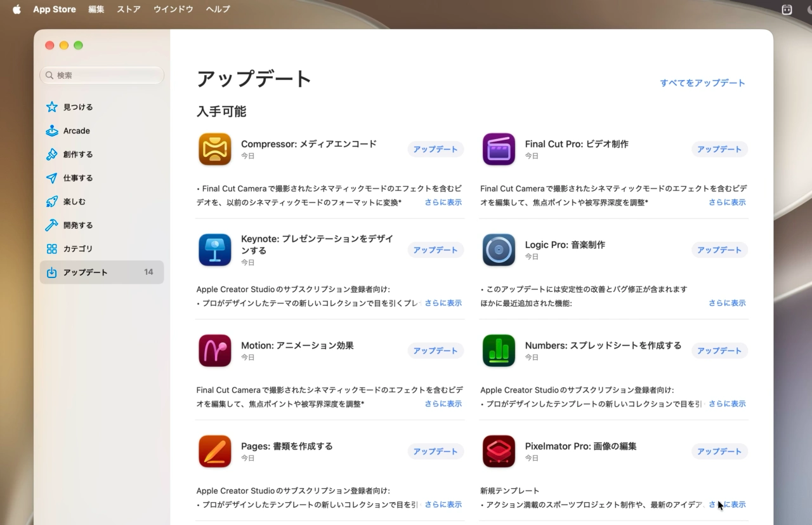Click the menu bar icon at top right
Viewport: 812px width, 525px height.
787,10
